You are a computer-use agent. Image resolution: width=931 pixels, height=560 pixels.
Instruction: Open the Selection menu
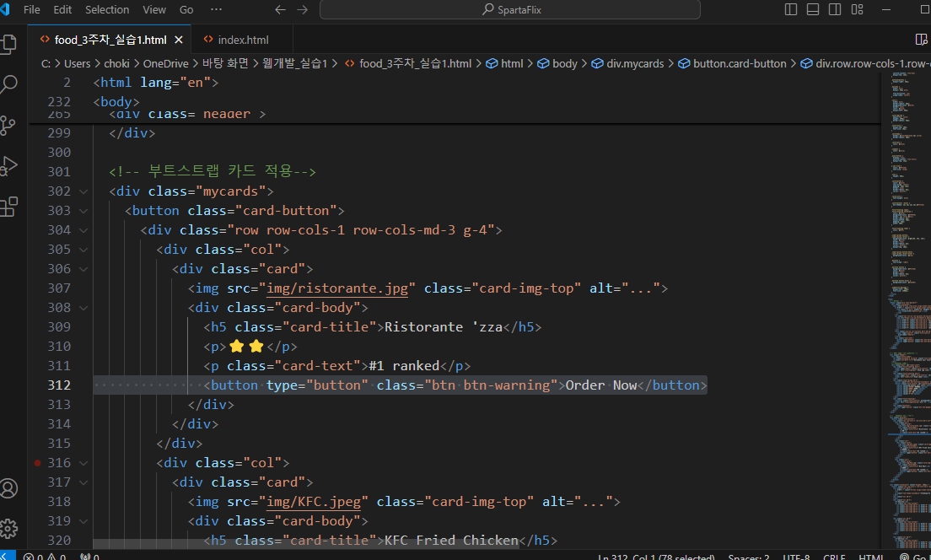click(107, 9)
